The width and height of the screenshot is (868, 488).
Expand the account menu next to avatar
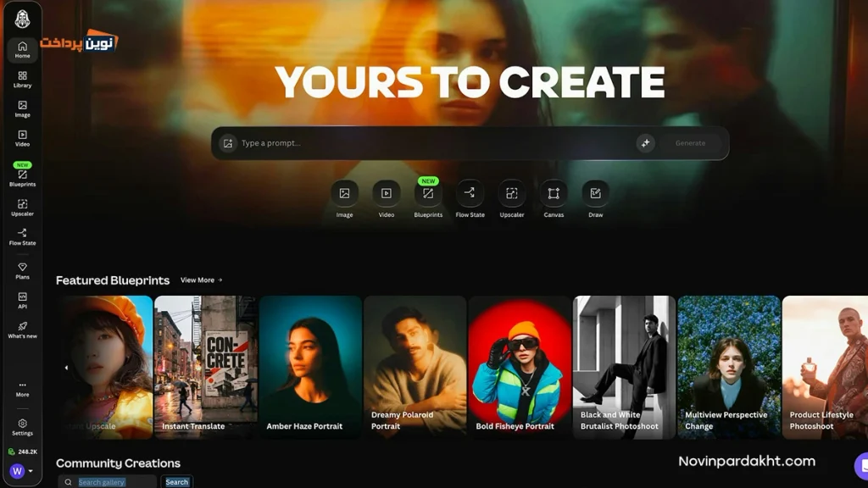click(31, 471)
